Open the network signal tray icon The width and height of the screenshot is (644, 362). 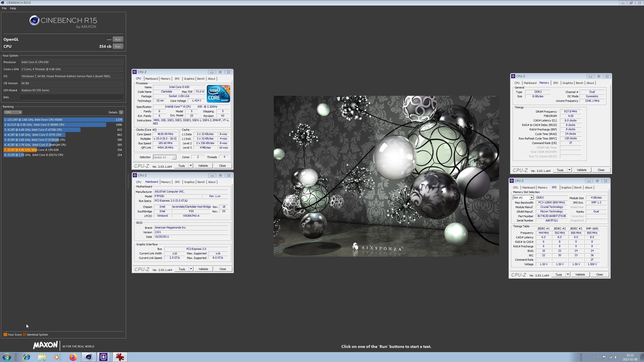[x=610, y=357]
